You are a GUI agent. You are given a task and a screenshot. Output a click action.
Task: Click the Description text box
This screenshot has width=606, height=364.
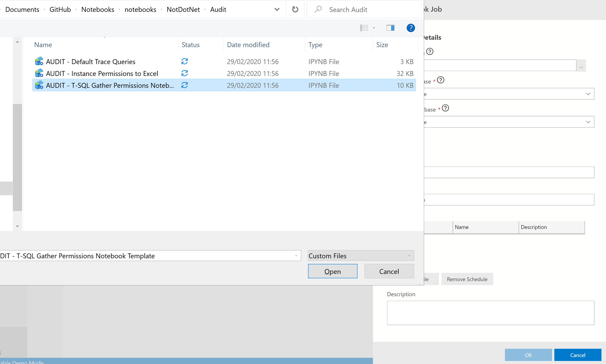point(490,313)
